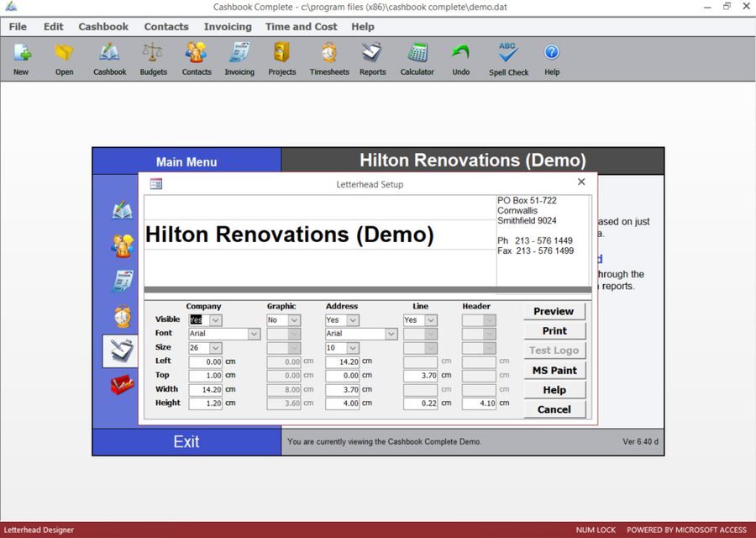
Task: Click the Hilton Renovations (Demo) letterhead text
Action: 290,235
